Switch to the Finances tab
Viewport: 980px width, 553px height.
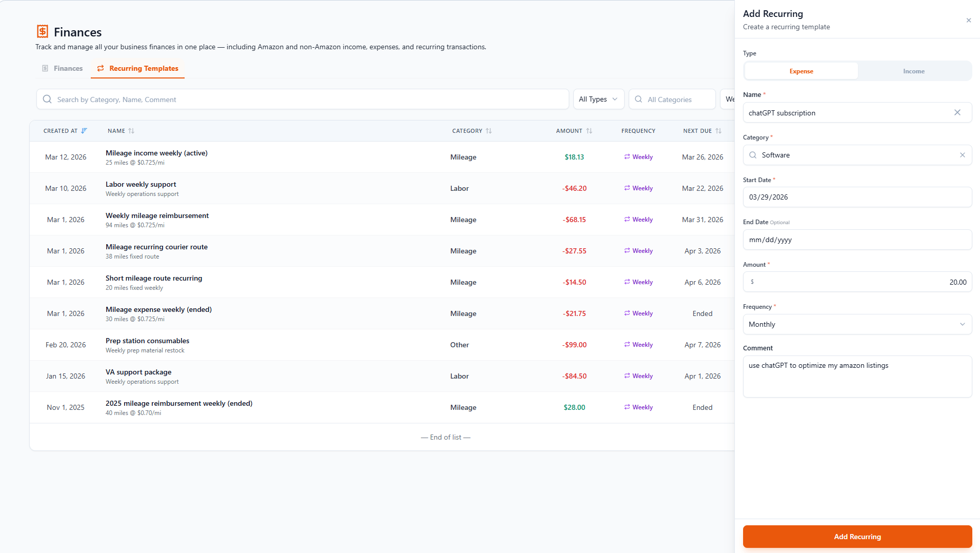click(x=62, y=69)
